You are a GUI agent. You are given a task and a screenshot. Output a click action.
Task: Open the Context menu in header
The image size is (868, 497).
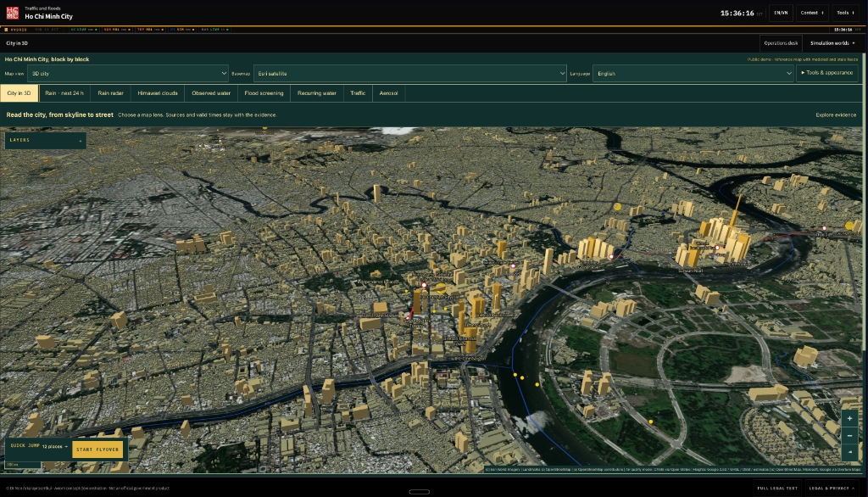coord(811,13)
